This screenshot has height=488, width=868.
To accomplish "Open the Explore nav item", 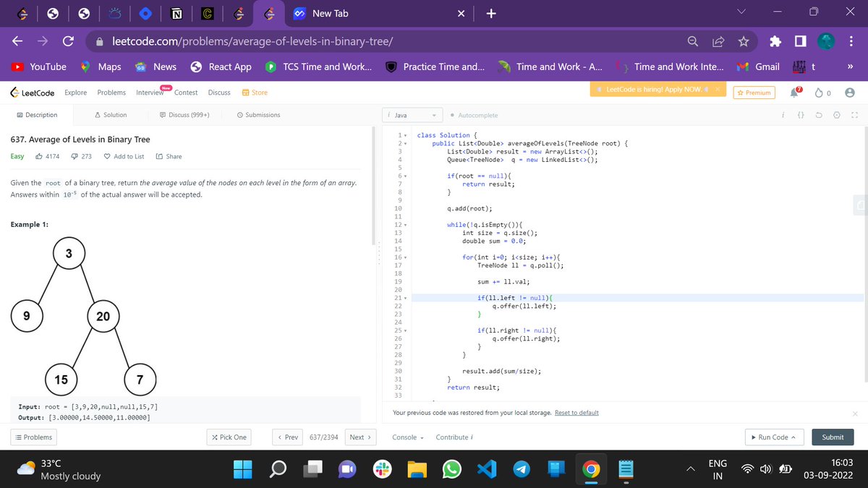I will pyautogui.click(x=76, y=93).
